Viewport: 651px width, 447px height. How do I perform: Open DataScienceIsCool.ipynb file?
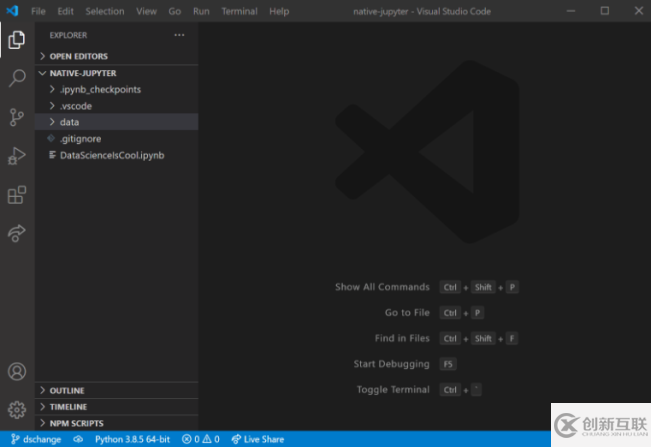click(111, 155)
